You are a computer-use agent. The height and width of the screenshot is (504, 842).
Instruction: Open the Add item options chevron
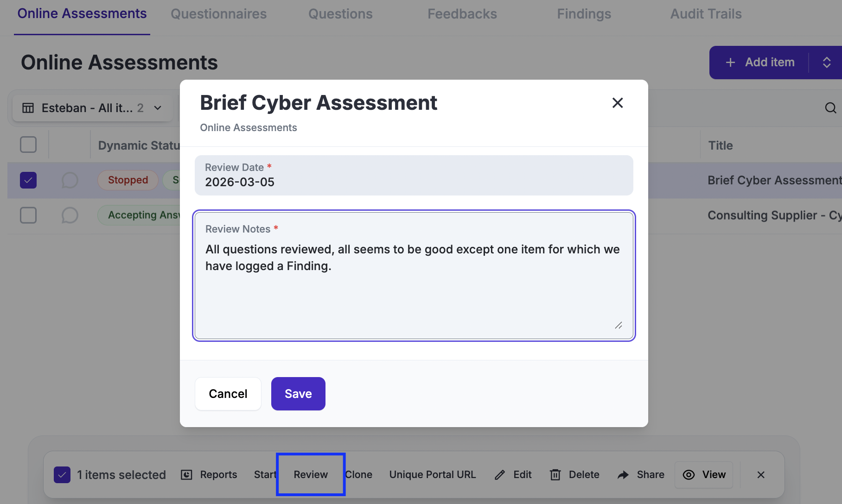[827, 63]
